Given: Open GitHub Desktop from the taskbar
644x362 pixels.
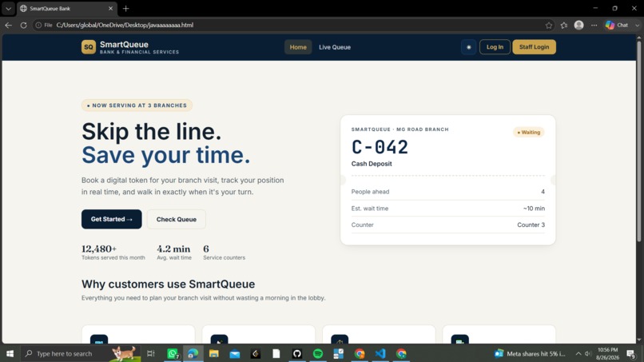Looking at the screenshot, I should click(297, 353).
